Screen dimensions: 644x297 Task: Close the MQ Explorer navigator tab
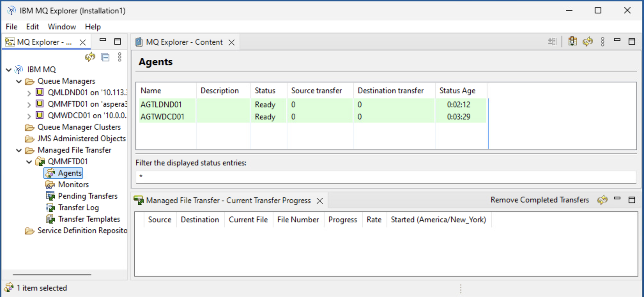tap(83, 42)
